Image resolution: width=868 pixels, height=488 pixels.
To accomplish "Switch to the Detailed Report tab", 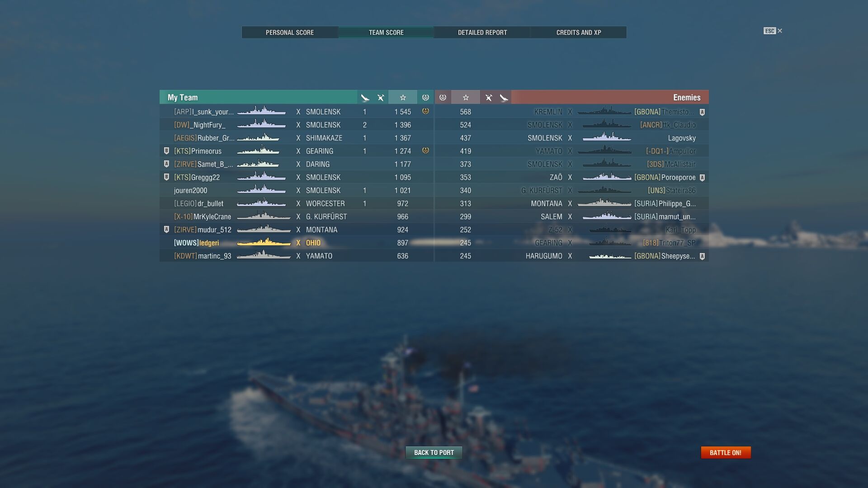I will 482,33.
